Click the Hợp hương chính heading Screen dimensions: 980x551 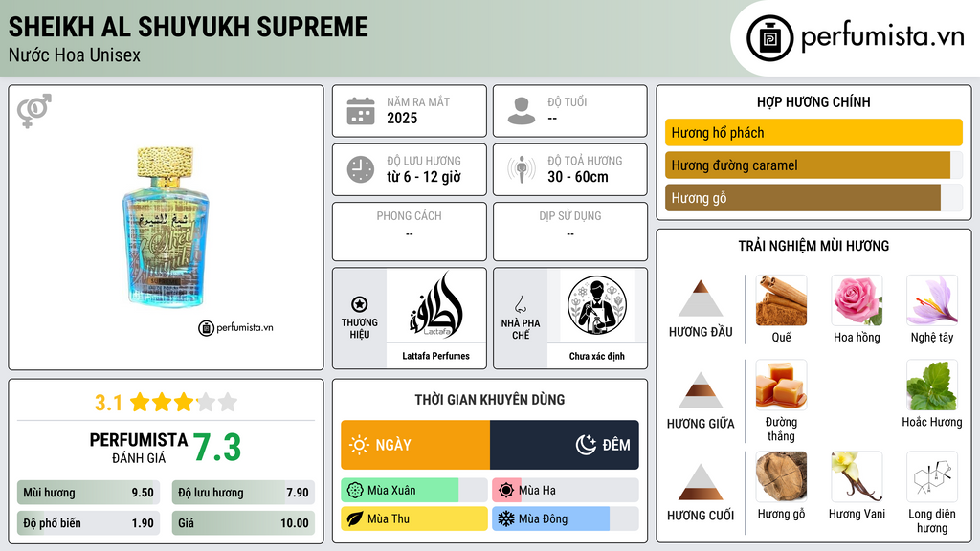[813, 101]
